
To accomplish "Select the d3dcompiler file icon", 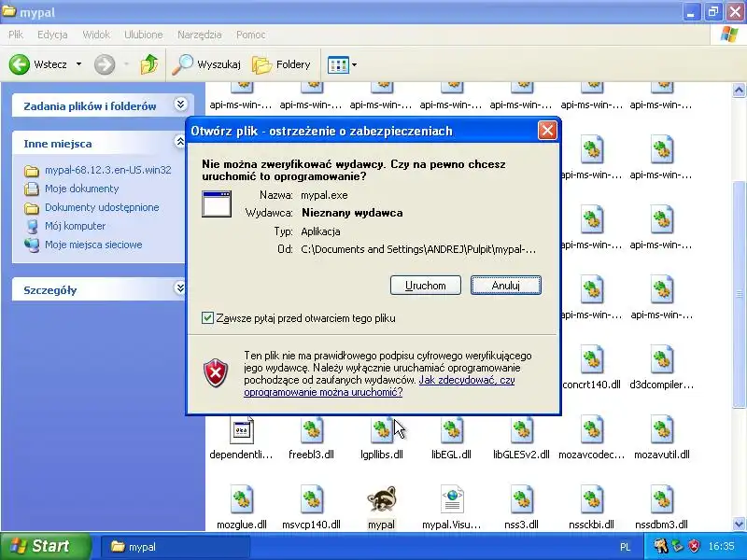I will (662, 359).
